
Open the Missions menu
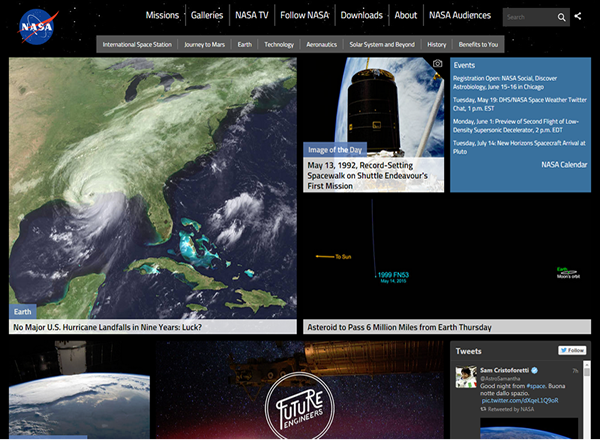click(x=162, y=15)
